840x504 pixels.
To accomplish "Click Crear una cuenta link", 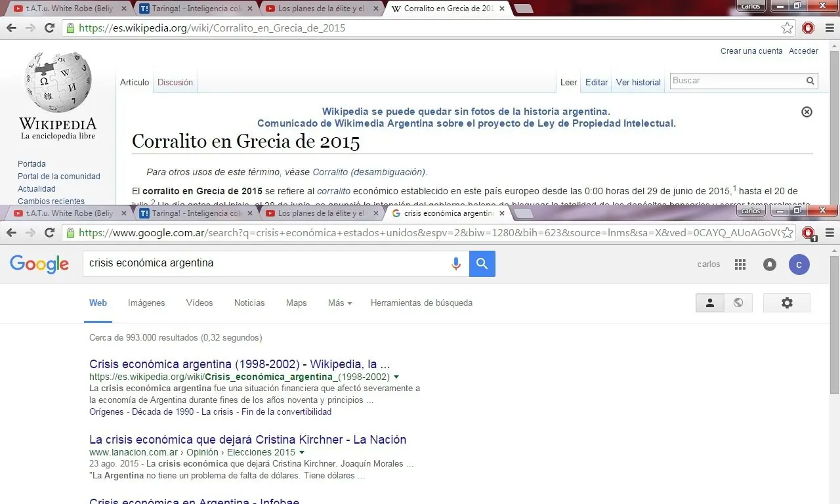I will click(x=751, y=51).
